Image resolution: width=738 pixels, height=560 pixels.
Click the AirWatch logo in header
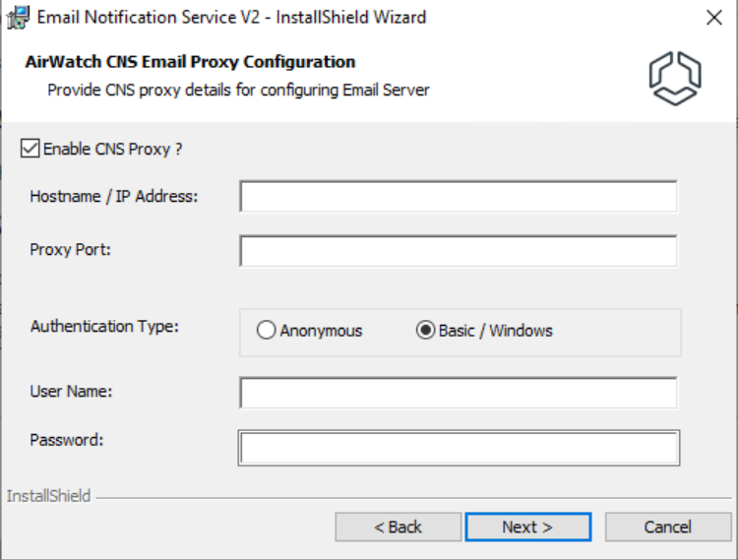tap(675, 79)
